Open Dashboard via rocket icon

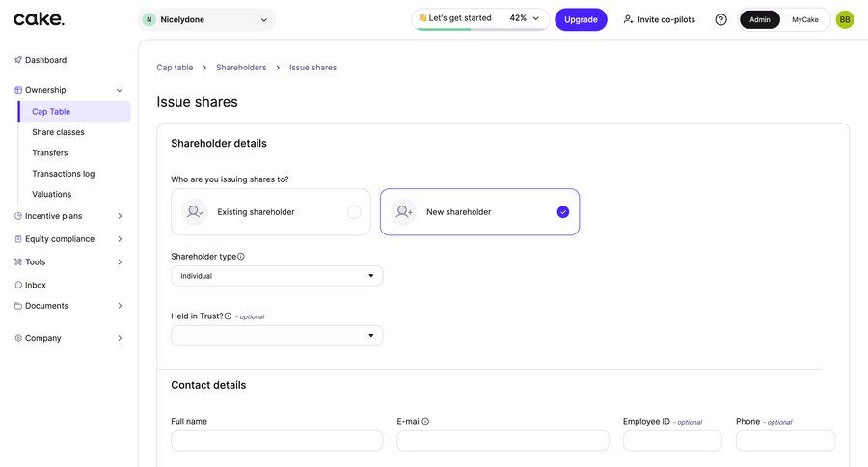pos(18,60)
